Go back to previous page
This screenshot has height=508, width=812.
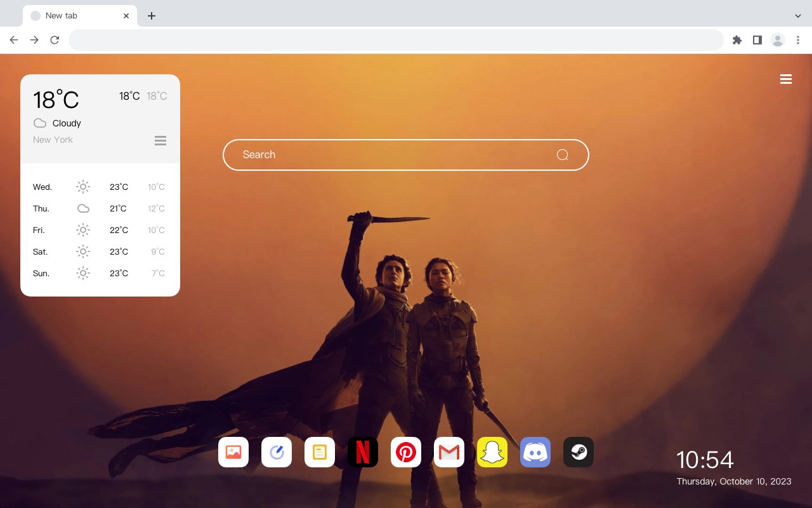click(x=14, y=40)
